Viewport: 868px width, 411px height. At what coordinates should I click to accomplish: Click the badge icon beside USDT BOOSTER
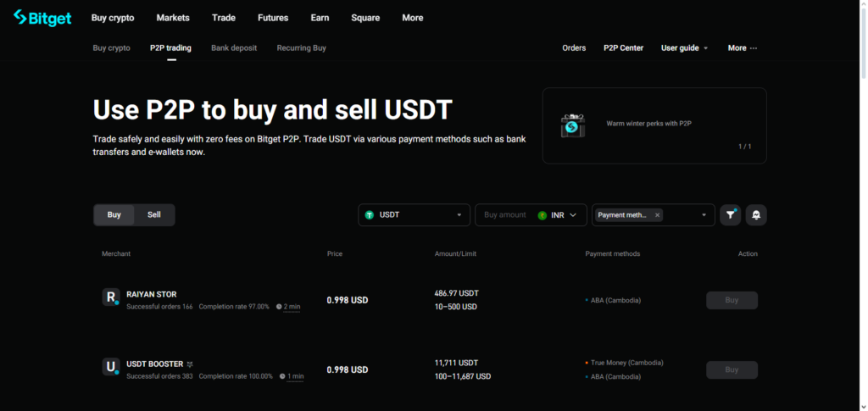tap(190, 364)
